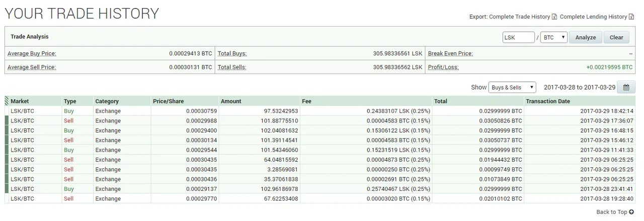The width and height of the screenshot is (644, 221).
Task: Sort table by Category column header
Action: (x=122, y=101)
